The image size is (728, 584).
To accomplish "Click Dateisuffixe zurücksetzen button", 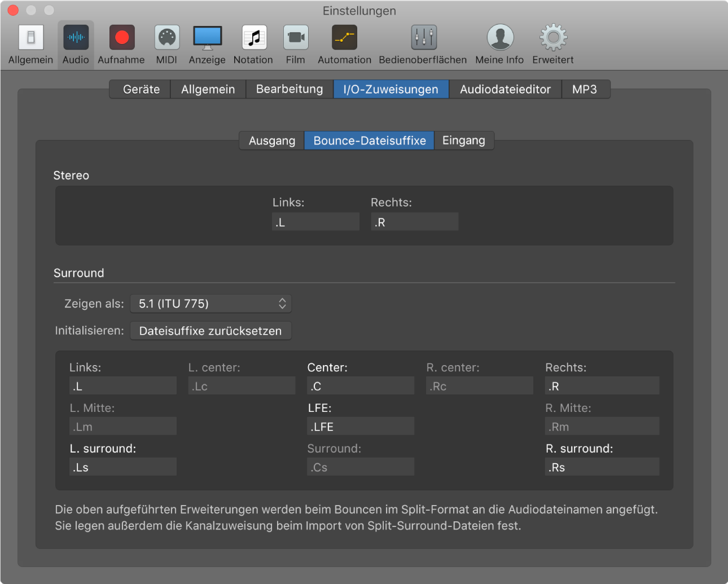I will tap(210, 331).
